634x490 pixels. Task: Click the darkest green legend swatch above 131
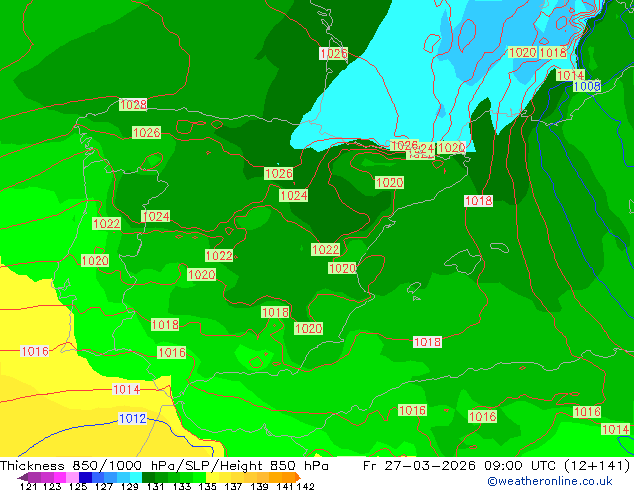coord(148,477)
